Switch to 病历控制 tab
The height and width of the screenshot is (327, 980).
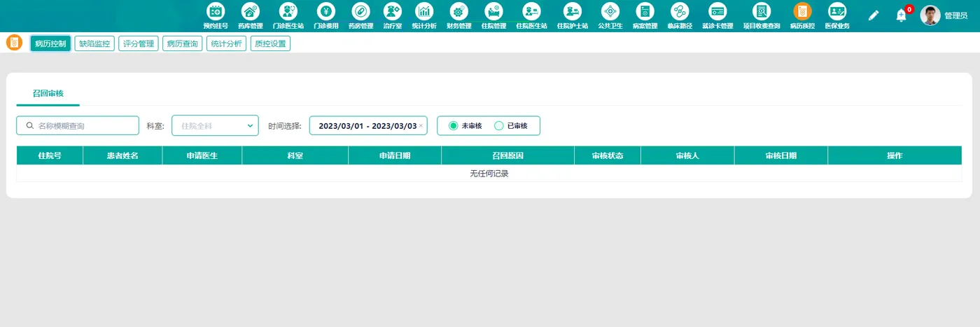50,43
